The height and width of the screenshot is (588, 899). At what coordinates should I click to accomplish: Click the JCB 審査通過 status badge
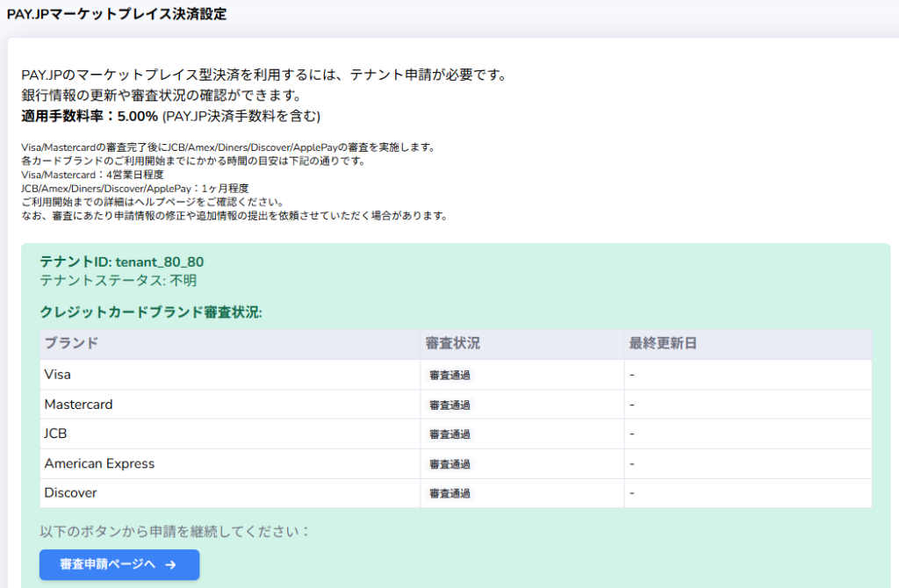point(449,434)
